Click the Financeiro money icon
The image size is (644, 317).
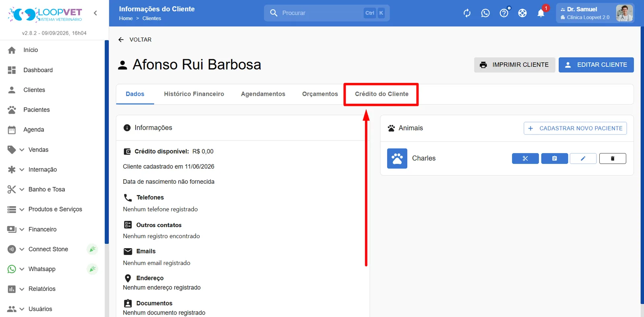coord(12,229)
